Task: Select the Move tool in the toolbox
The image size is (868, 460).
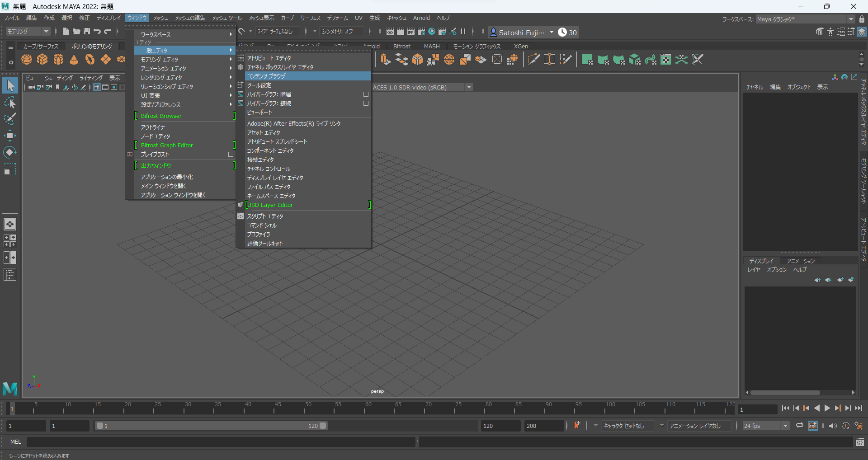Action: (x=9, y=135)
